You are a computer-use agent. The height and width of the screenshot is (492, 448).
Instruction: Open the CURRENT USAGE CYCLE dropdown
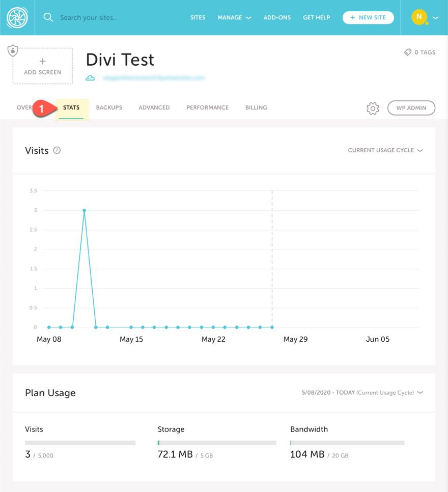coord(385,150)
